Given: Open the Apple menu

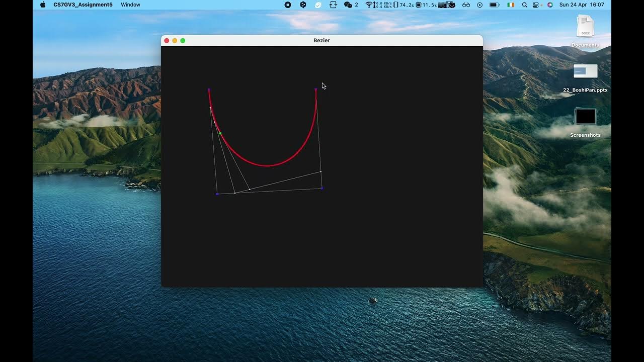Looking at the screenshot, I should pos(43,5).
